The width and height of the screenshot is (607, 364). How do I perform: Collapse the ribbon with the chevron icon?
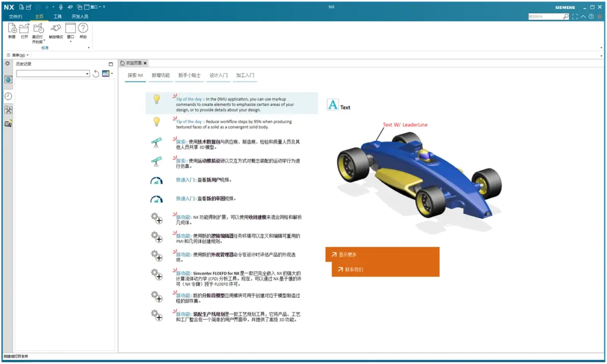583,17
